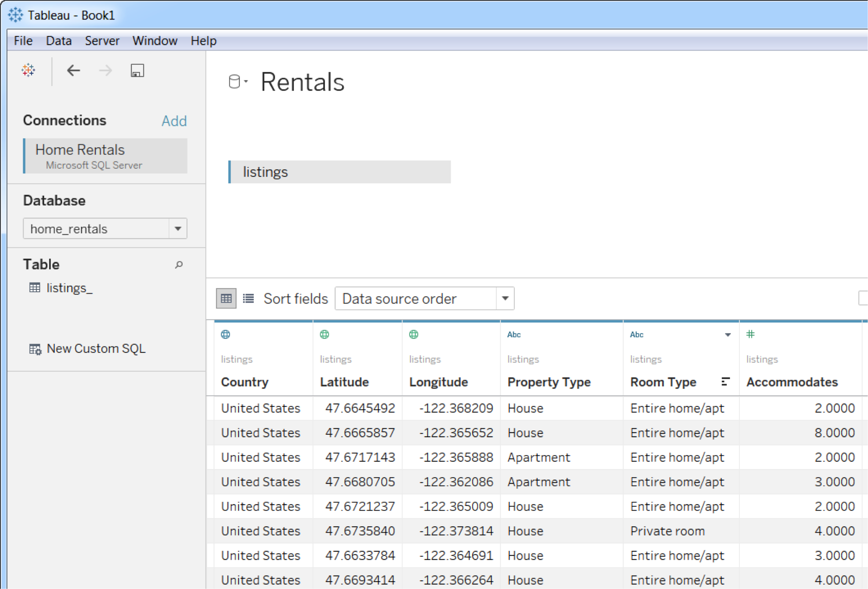Click the list view toggle icon next to grid icon
Image resolution: width=868 pixels, height=589 pixels.
pos(248,299)
